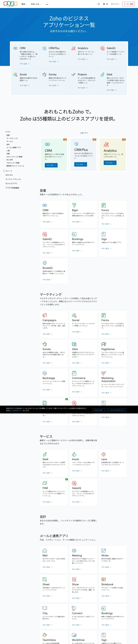
Task: Click the Backstage card title
Action: click(x=49, y=378)
